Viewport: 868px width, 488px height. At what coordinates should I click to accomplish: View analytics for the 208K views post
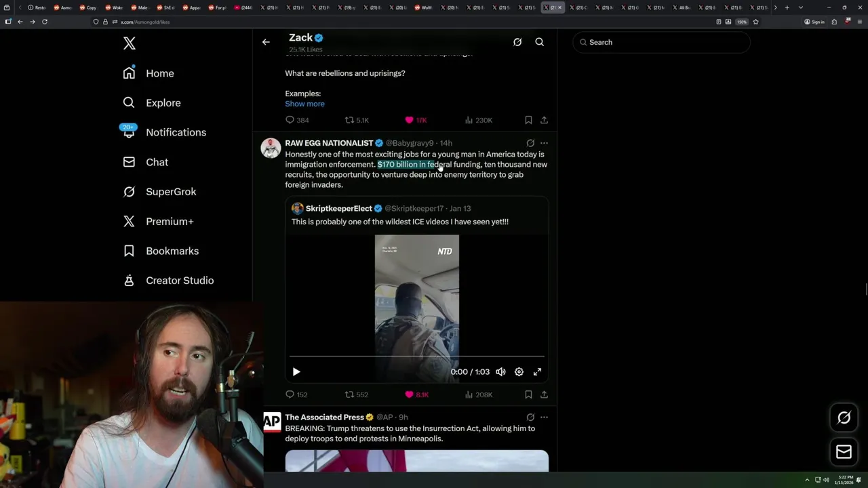[x=478, y=394]
